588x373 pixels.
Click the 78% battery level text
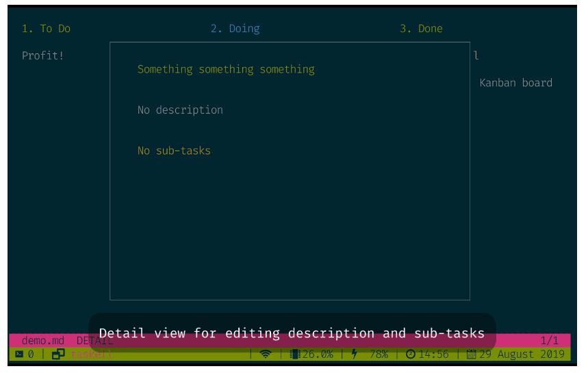click(x=379, y=355)
